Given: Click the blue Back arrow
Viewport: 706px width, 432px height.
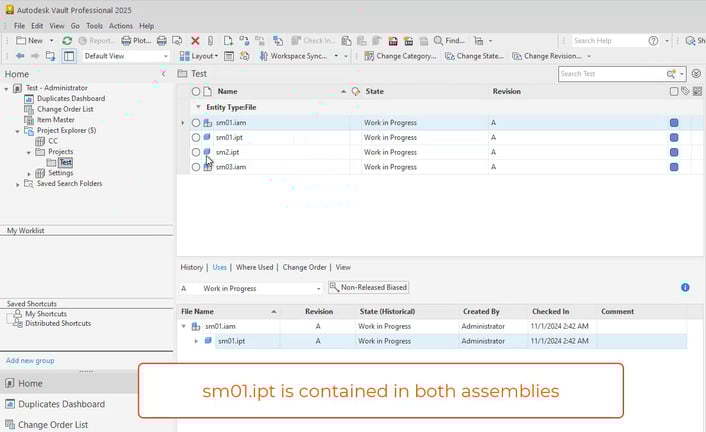Looking at the screenshot, I should (20, 56).
